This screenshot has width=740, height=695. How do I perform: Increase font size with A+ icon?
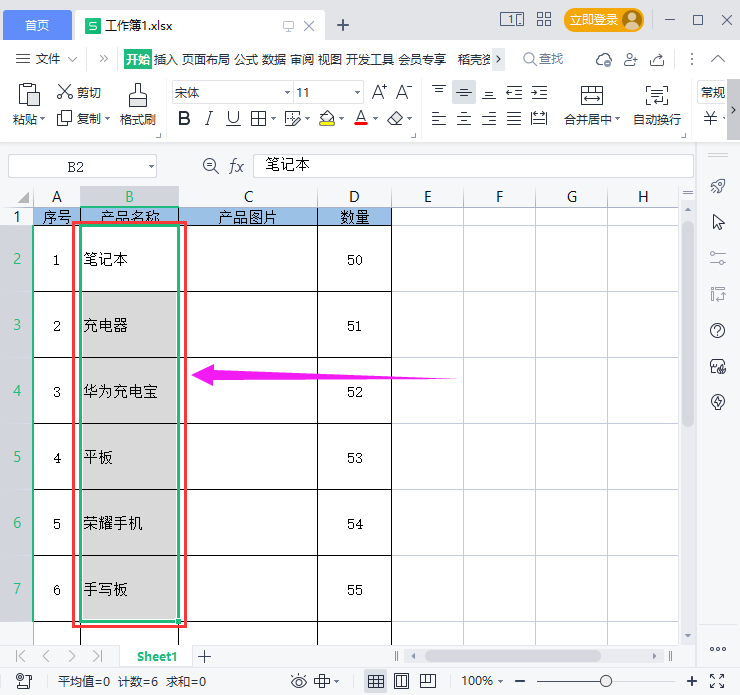point(379,92)
